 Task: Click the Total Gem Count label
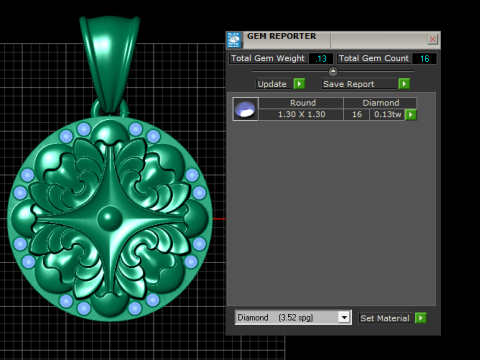point(374,58)
